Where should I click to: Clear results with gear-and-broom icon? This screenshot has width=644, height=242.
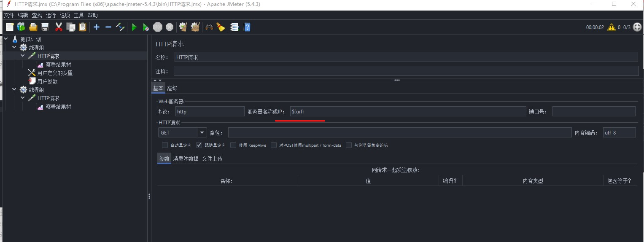point(183,27)
